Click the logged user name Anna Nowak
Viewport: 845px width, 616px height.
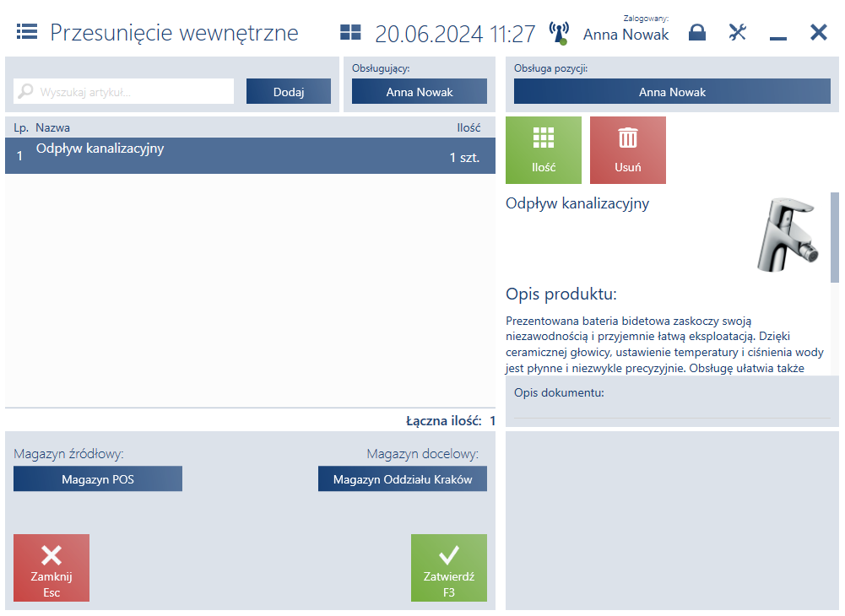(626, 35)
